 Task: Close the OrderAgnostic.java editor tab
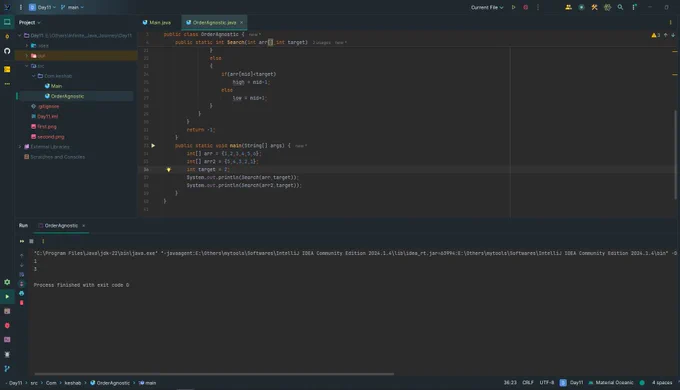point(242,23)
